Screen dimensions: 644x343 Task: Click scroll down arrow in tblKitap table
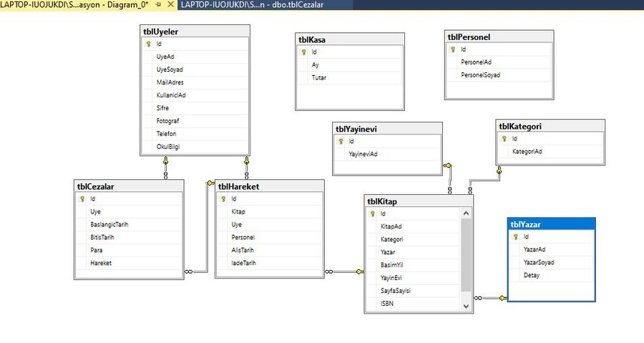pyautogui.click(x=466, y=306)
